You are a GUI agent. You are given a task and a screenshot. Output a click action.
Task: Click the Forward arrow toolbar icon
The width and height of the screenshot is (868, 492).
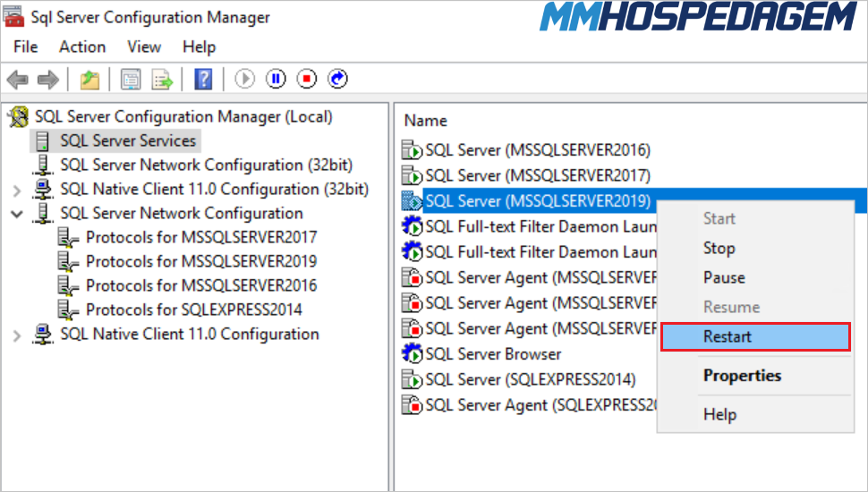coord(48,79)
